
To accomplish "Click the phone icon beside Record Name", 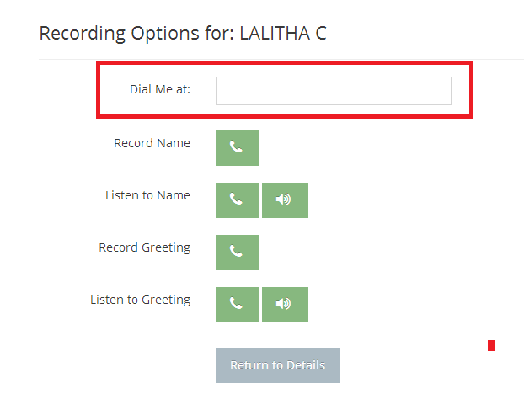I will (x=237, y=148).
